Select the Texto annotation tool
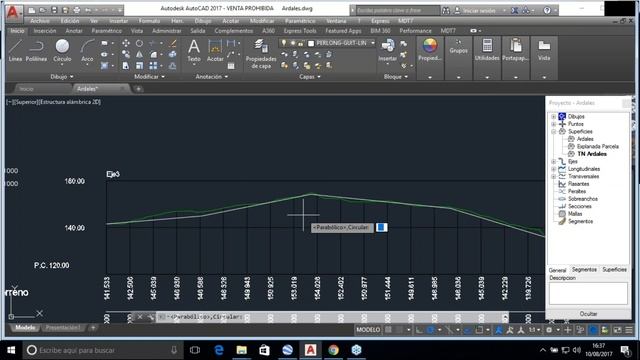This screenshot has height=360, width=640. click(194, 51)
